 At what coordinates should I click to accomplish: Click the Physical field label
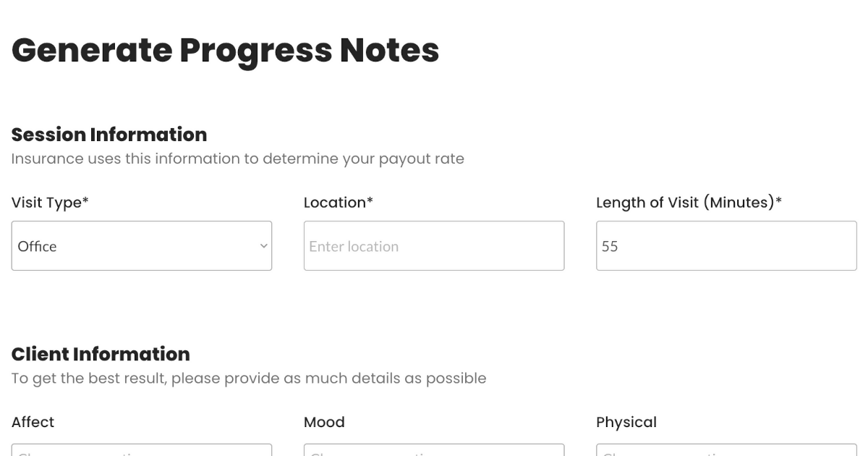[626, 422]
